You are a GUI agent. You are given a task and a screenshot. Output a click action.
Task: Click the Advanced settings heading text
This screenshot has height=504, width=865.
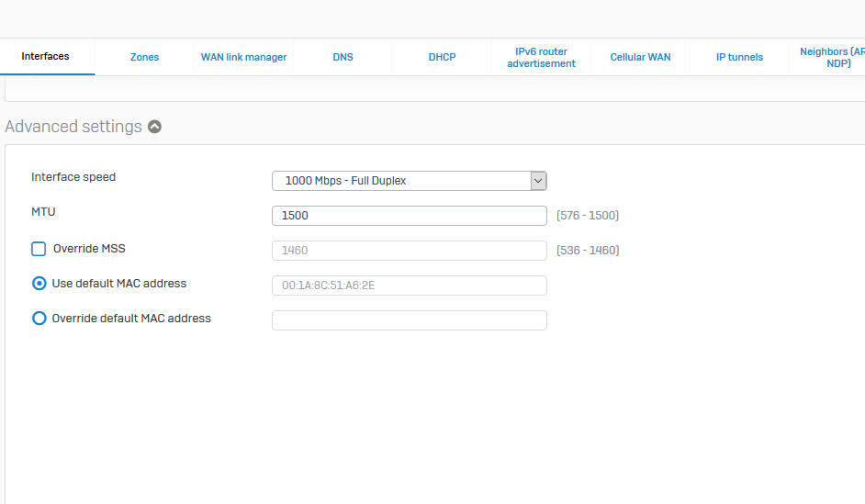73,127
